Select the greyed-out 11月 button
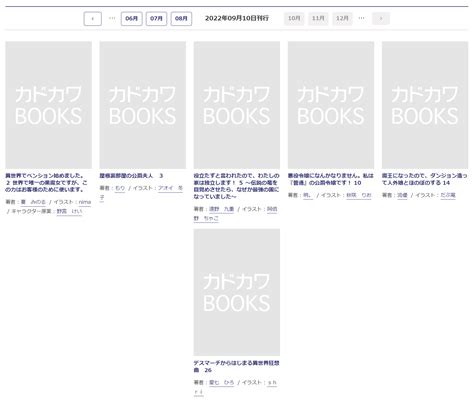474x401 pixels. [318, 19]
